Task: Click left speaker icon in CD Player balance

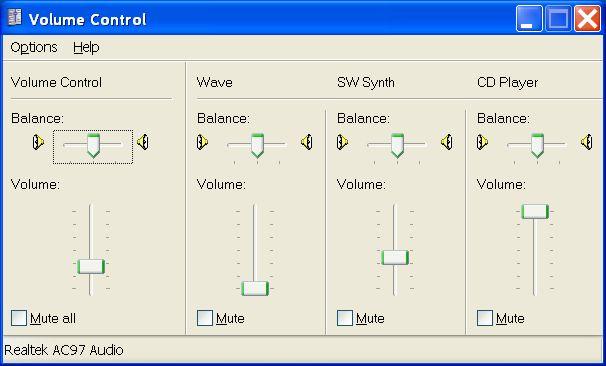Action: [482, 142]
